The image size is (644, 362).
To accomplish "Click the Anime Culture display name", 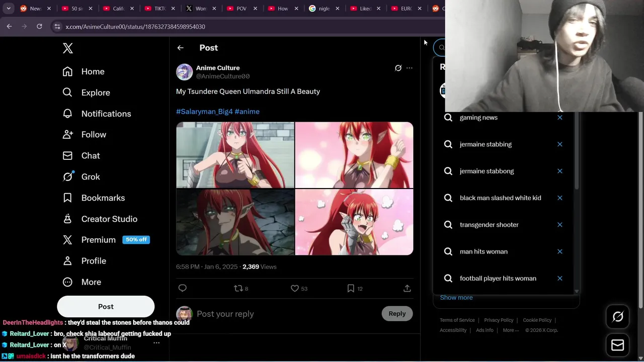I will [x=218, y=68].
